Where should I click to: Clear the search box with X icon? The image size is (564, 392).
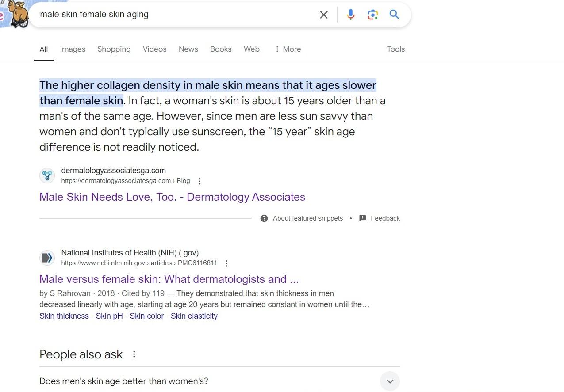coord(324,15)
